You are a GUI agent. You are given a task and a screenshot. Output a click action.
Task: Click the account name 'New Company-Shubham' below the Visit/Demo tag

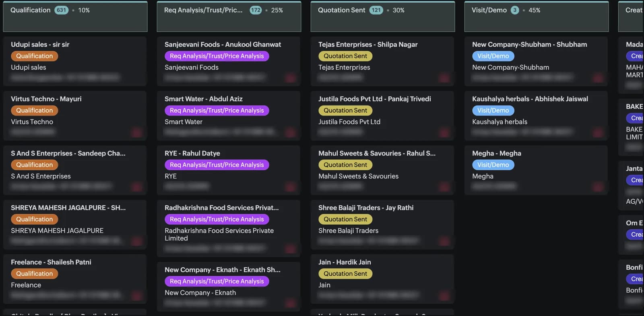point(511,67)
